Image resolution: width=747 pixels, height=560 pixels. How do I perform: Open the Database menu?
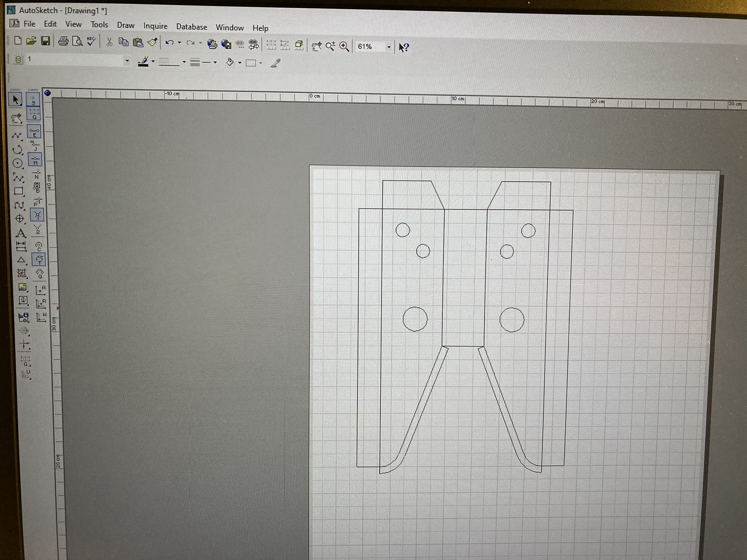tap(191, 27)
